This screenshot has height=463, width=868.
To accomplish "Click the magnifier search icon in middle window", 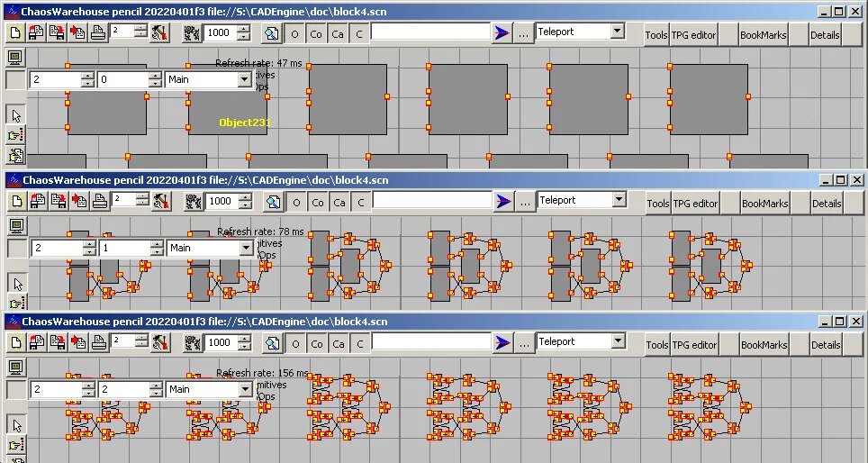I will pyautogui.click(x=273, y=202).
